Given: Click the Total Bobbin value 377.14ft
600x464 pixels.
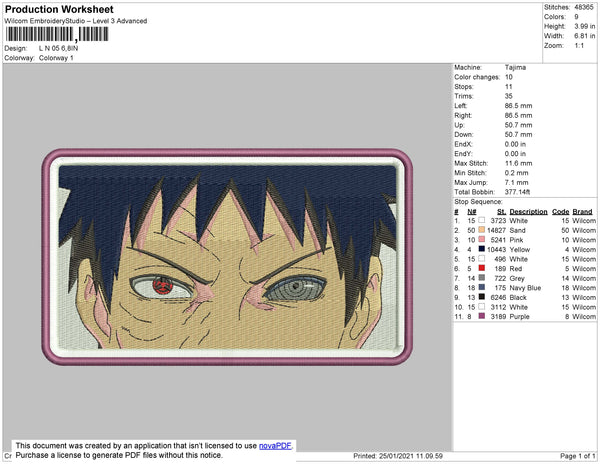Looking at the screenshot, I should [517, 192].
